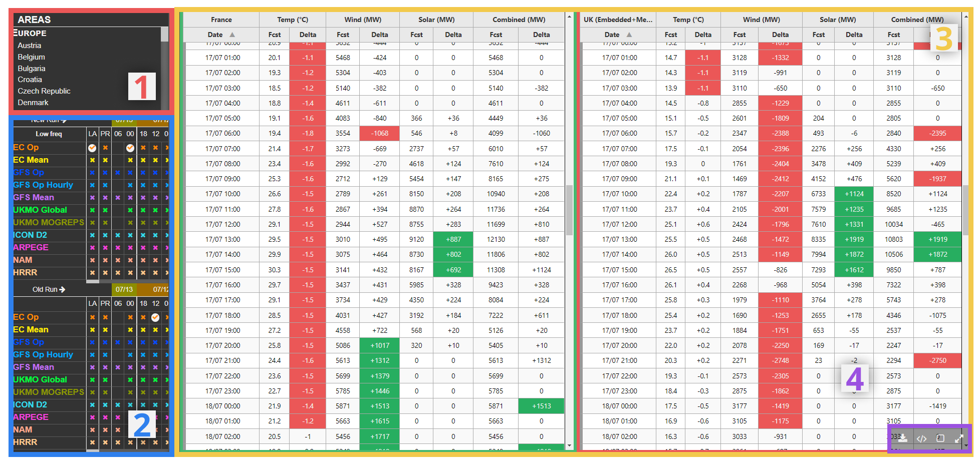Toggle GFS Mean PR in Old Run grid
980x463 pixels.
[105, 367]
